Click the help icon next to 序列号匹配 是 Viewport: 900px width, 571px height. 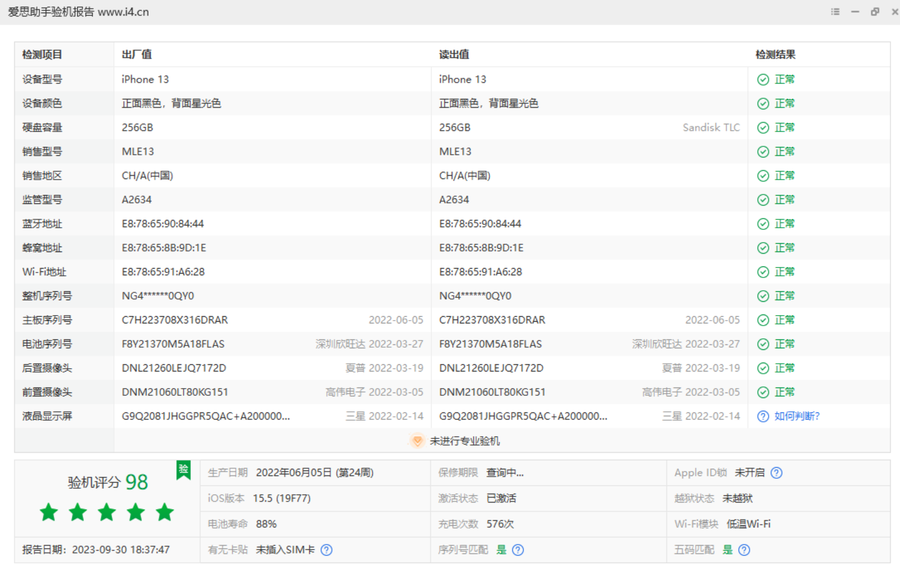click(518, 550)
